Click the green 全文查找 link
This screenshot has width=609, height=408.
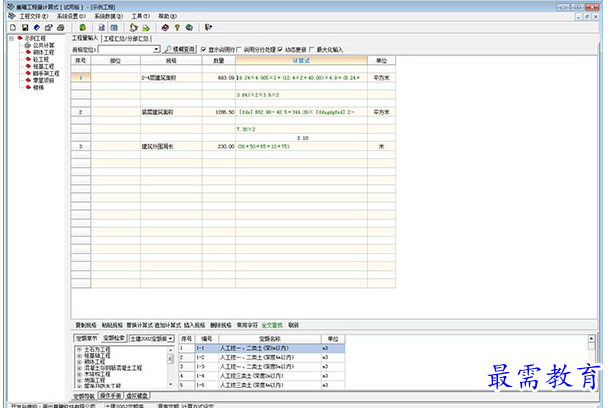272,325
